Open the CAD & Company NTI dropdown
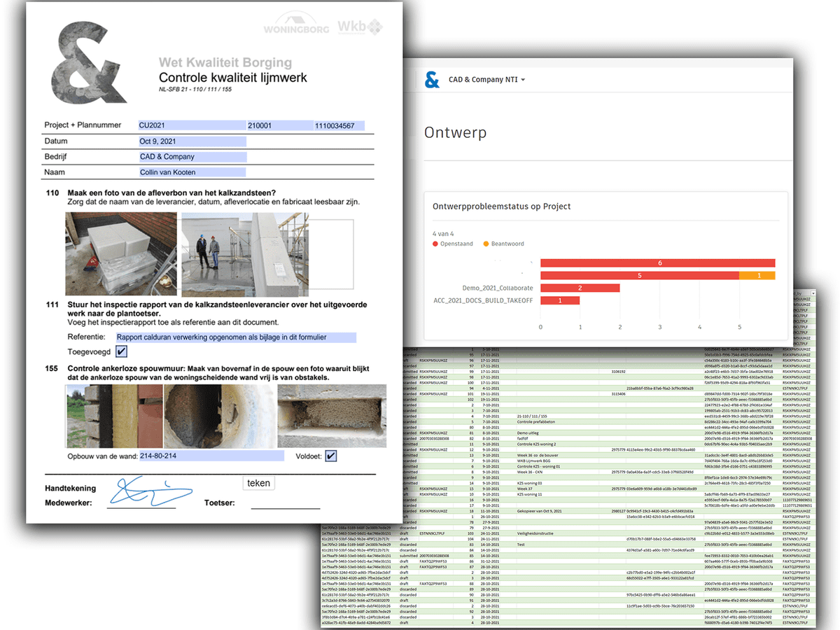 486,80
